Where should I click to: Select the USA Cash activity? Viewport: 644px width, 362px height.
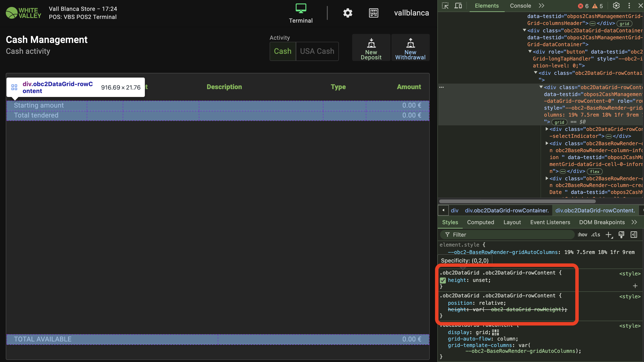(x=317, y=51)
